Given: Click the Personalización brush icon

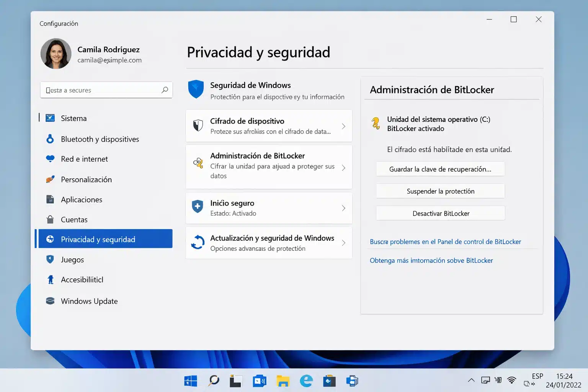Looking at the screenshot, I should (50, 179).
